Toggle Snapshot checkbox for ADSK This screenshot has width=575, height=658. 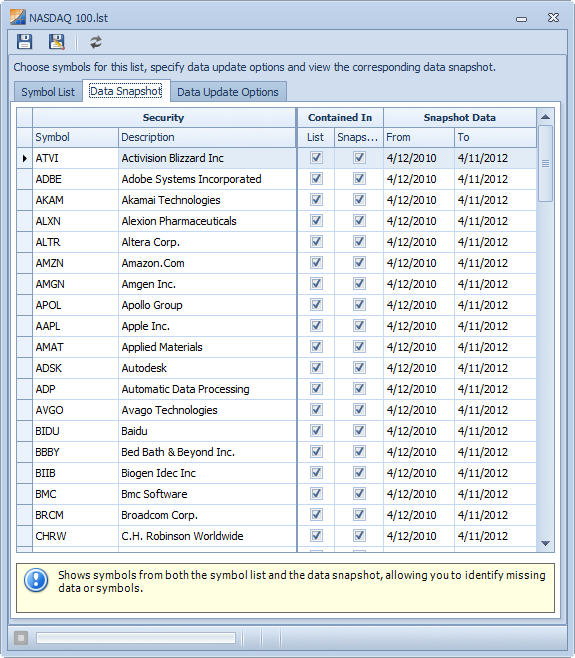click(x=359, y=368)
